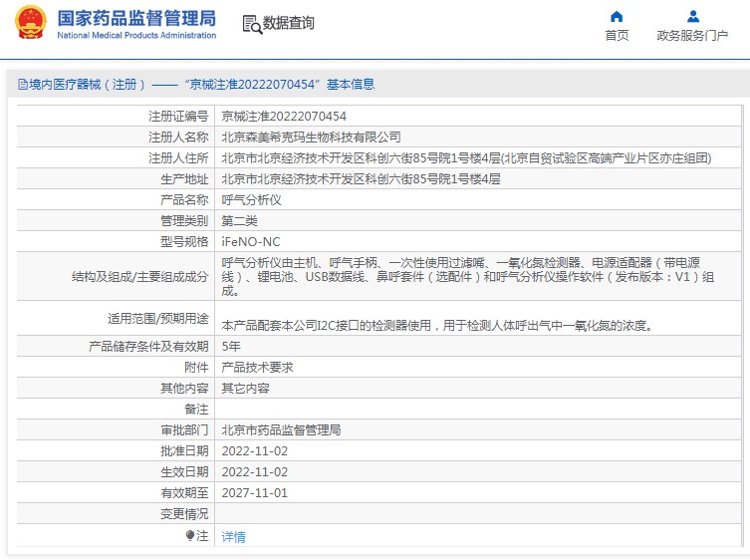Click the 数据查询 heading text
This screenshot has width=750, height=560.
coord(289,23)
